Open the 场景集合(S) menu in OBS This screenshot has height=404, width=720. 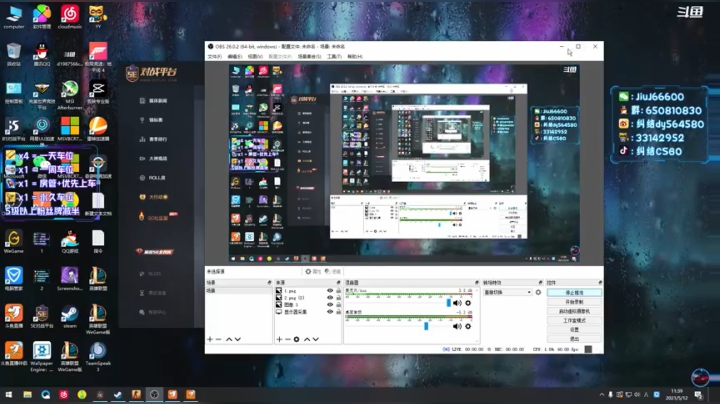pos(309,56)
